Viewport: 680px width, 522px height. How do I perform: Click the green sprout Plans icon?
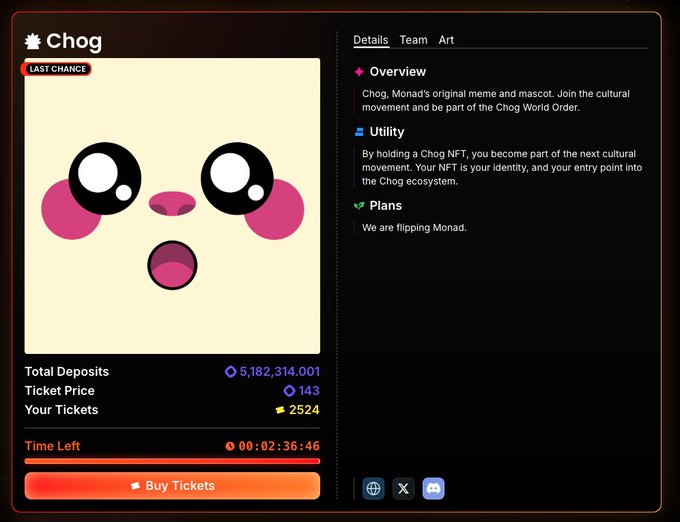[359, 206]
